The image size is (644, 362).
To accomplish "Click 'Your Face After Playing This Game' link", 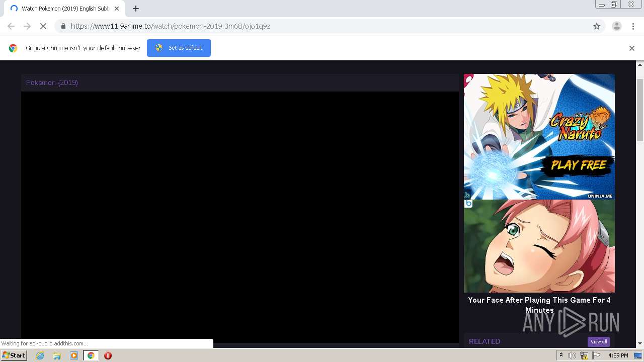I will pyautogui.click(x=539, y=305).
